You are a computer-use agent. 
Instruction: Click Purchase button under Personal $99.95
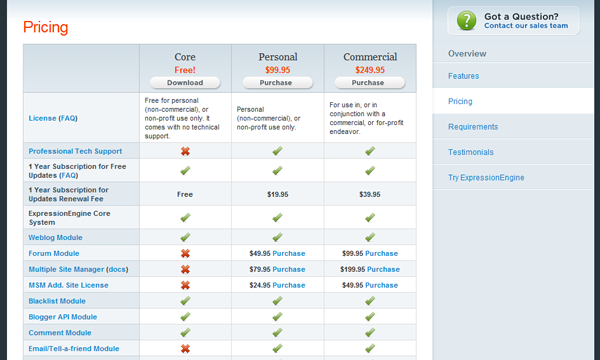point(277,83)
